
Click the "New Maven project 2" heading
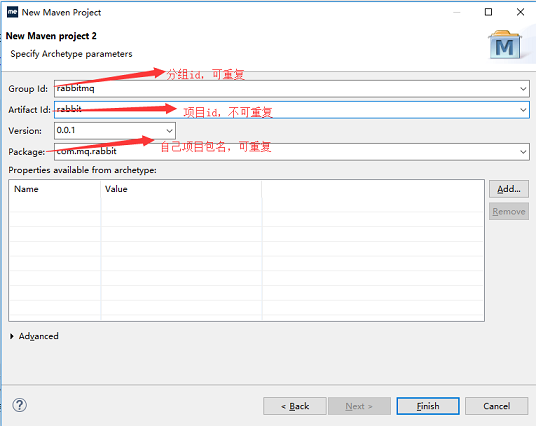51,36
